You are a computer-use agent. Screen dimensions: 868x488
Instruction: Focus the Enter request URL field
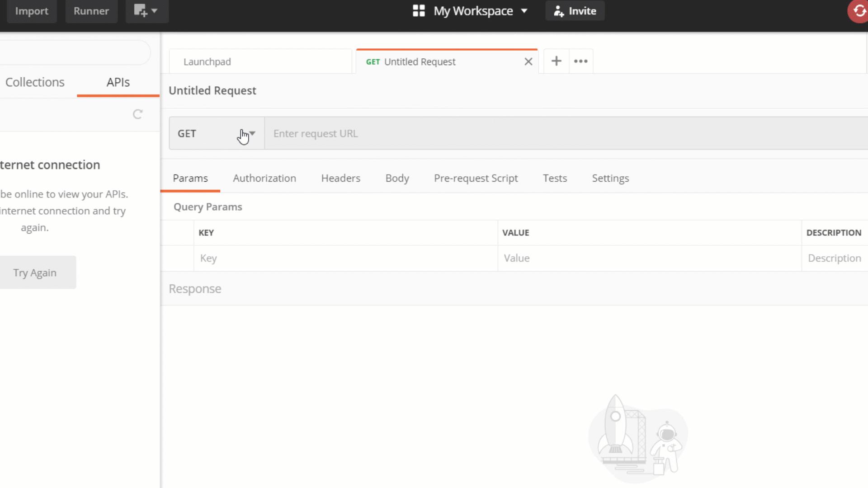point(566,133)
